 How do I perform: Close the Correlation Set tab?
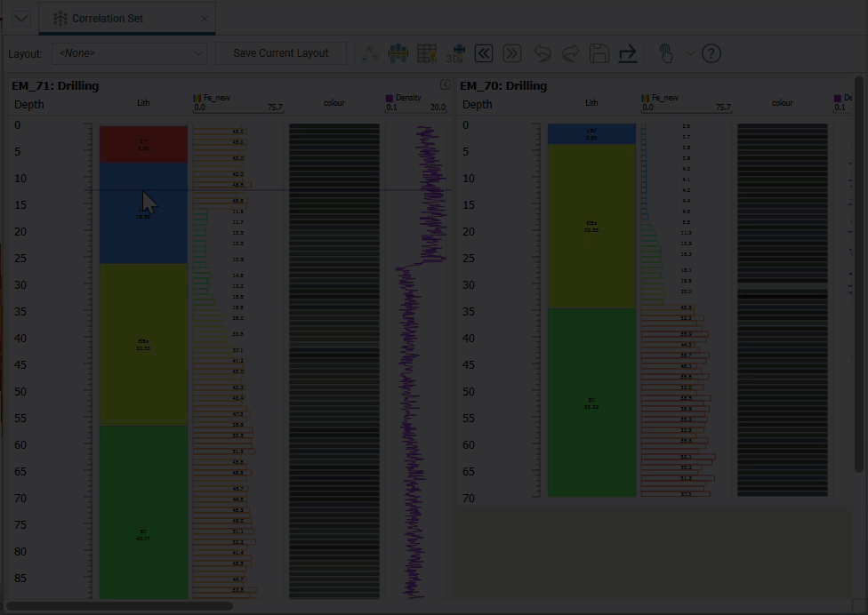tap(205, 19)
